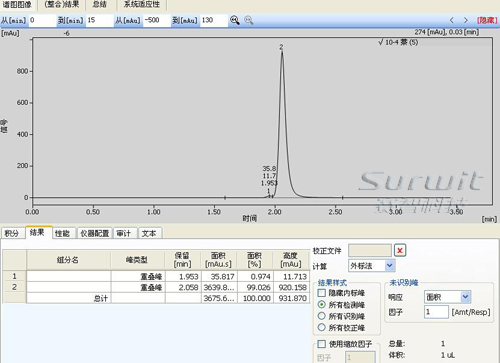
Task: Click the zoom out magnifier icon
Action: 249,20
